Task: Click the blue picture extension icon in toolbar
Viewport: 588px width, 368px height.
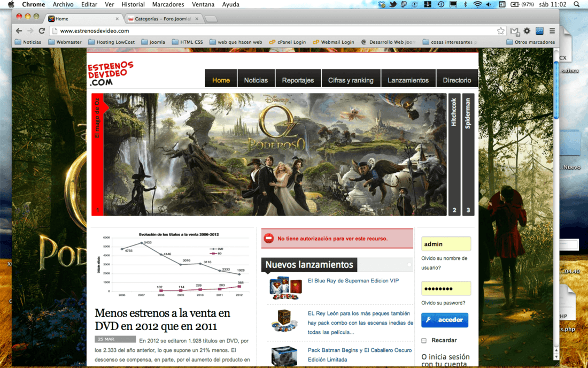Action: [x=539, y=31]
